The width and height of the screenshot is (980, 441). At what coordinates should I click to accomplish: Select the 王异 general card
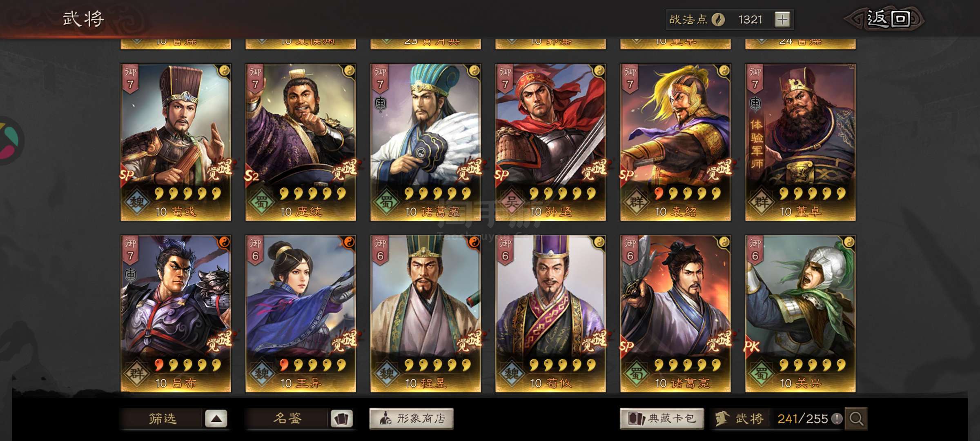tap(301, 314)
